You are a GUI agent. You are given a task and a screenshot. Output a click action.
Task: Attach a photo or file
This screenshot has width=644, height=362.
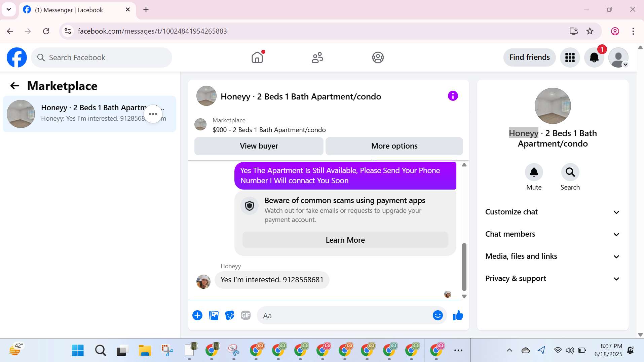pos(214,315)
